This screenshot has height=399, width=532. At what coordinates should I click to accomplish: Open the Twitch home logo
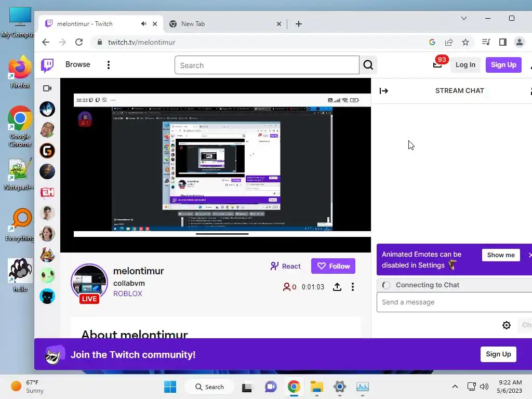(47, 65)
